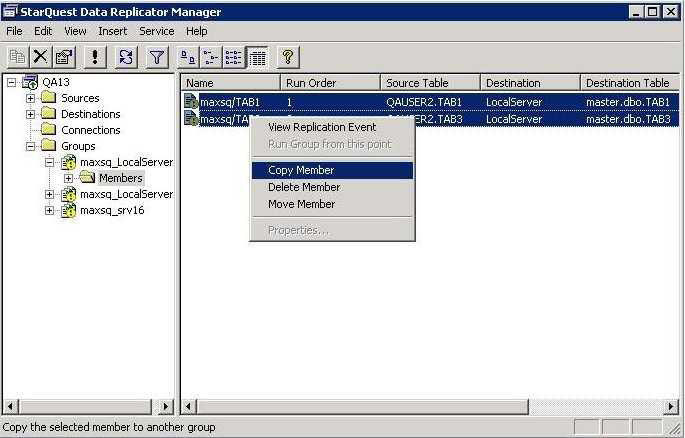Collapse the Groups tree node
This screenshot has height=438, width=685.
click(x=30, y=146)
